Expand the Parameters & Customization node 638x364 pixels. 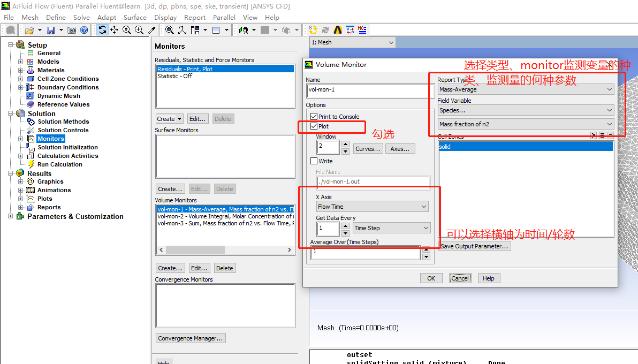[11, 216]
